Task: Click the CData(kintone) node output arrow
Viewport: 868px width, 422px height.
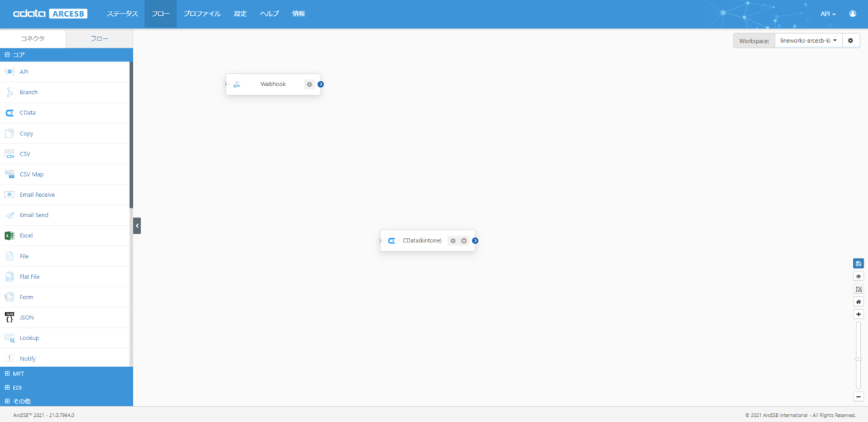Action: click(x=475, y=240)
